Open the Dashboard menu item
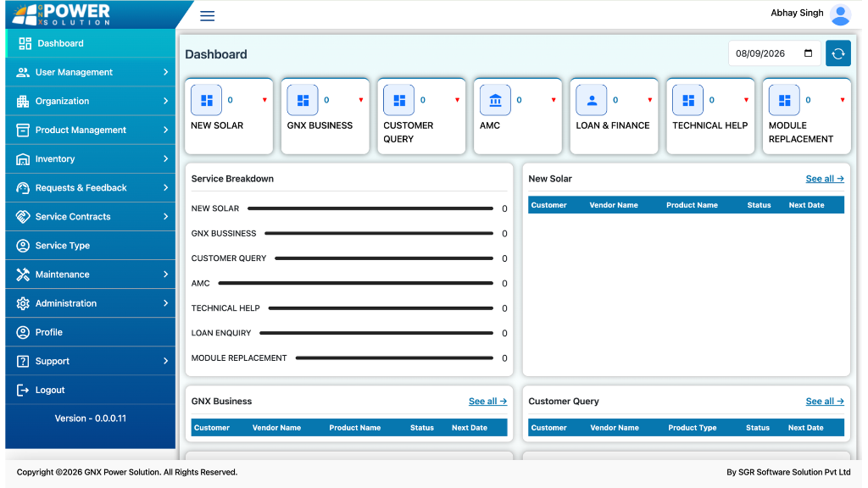Image resolution: width=868 pixels, height=488 pixels. tap(90, 43)
